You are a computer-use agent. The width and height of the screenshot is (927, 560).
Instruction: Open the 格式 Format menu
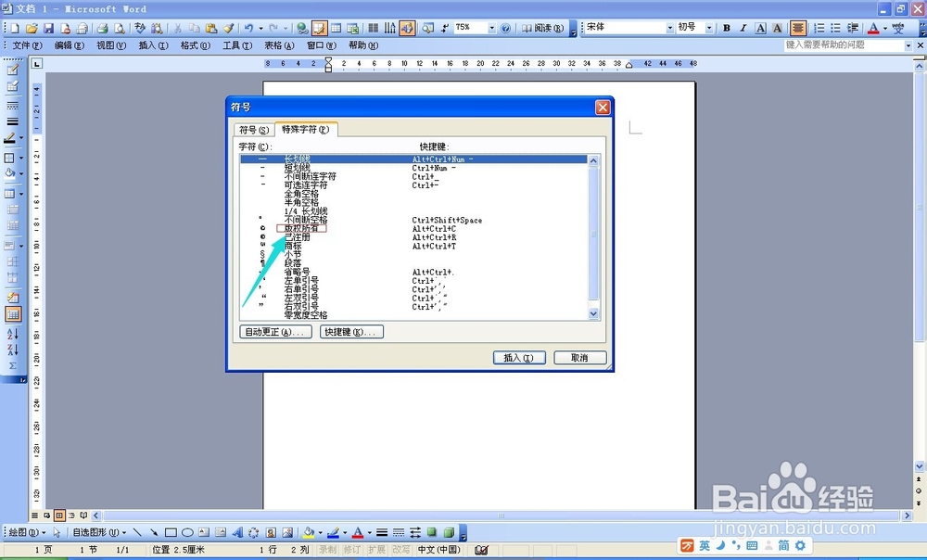click(x=195, y=45)
